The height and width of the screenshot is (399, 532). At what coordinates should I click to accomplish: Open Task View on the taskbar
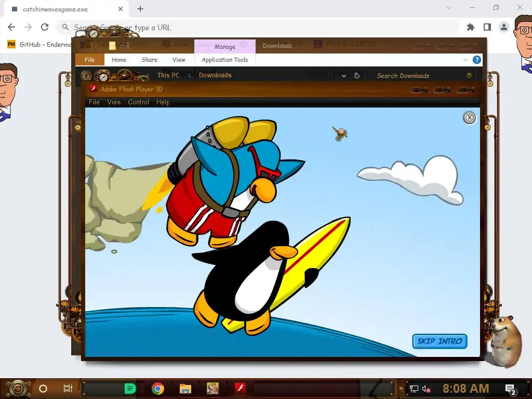click(68, 389)
